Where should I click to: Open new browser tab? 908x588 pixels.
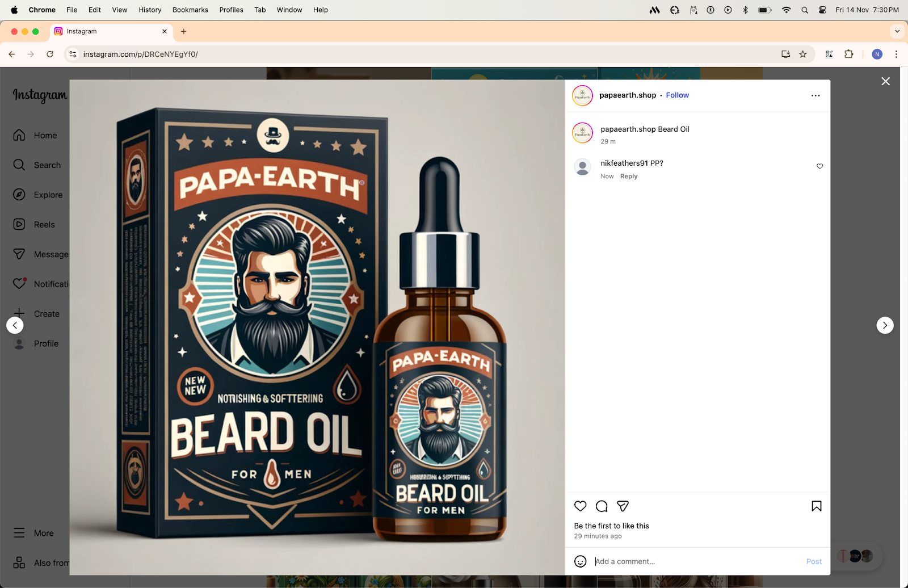[183, 31]
